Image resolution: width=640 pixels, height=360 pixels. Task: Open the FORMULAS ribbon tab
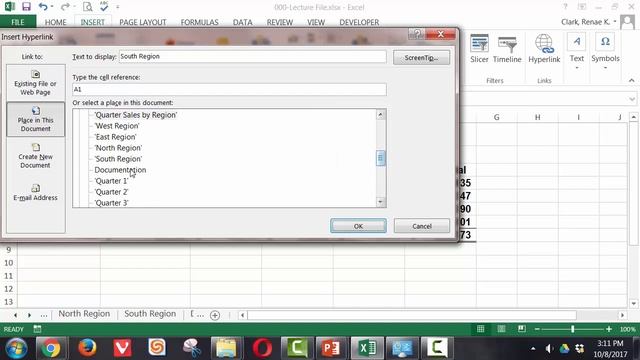pyautogui.click(x=200, y=22)
